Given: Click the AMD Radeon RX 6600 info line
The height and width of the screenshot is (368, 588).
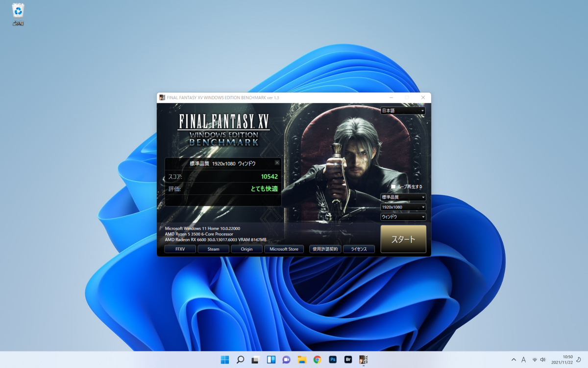Looking at the screenshot, I should (x=216, y=240).
